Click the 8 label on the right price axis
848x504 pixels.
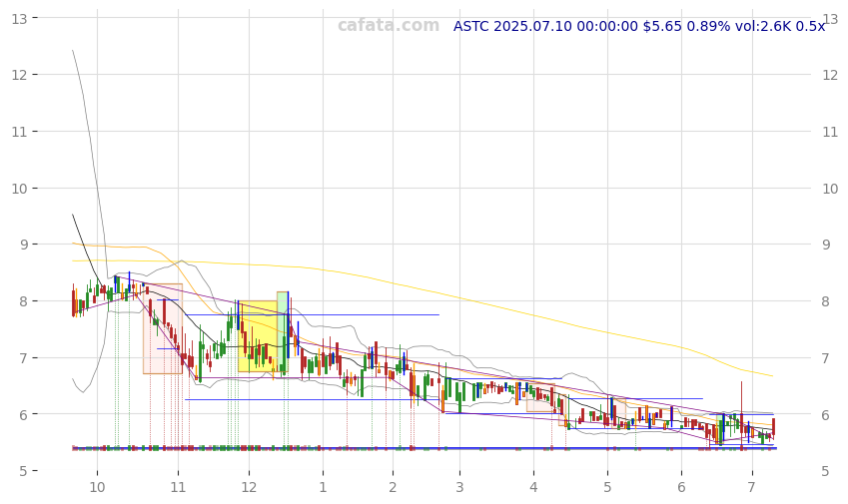point(826,301)
